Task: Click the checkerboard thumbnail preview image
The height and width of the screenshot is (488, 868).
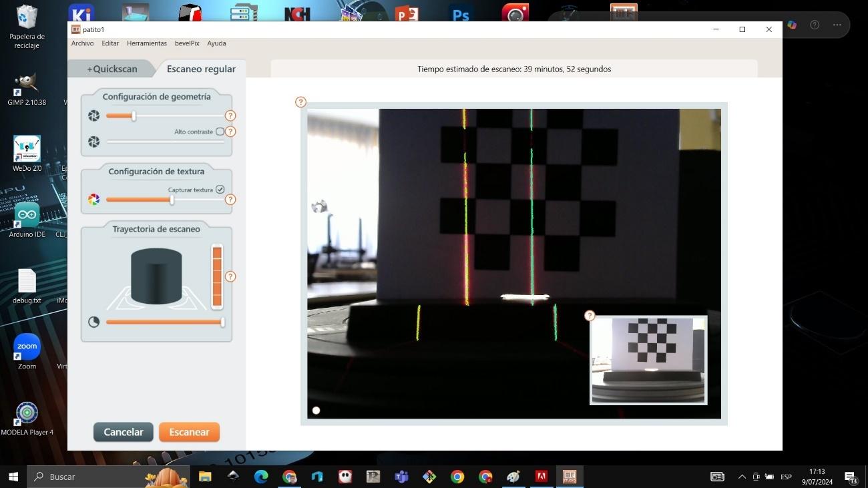Action: (x=648, y=360)
